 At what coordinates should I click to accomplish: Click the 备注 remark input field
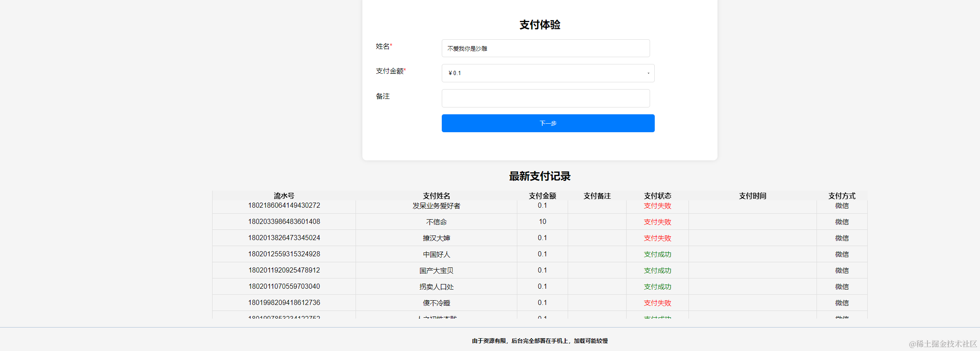point(545,98)
